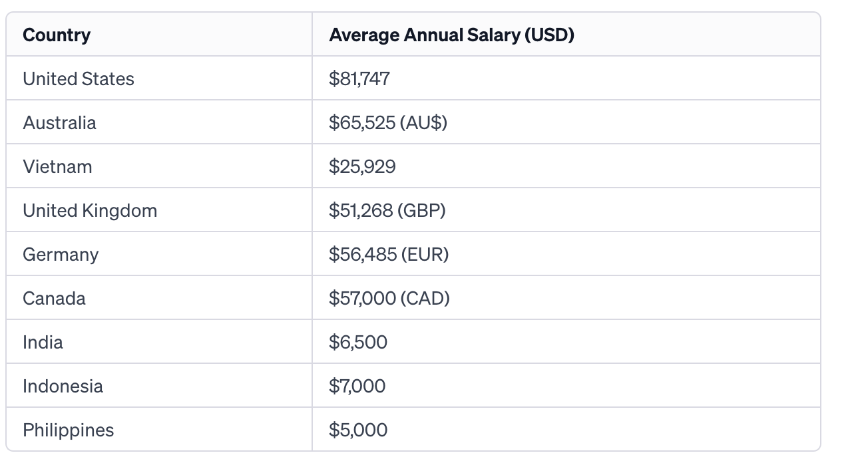The height and width of the screenshot is (467, 868).
Task: Click the $57,000 (CAD) value
Action: [x=389, y=298]
